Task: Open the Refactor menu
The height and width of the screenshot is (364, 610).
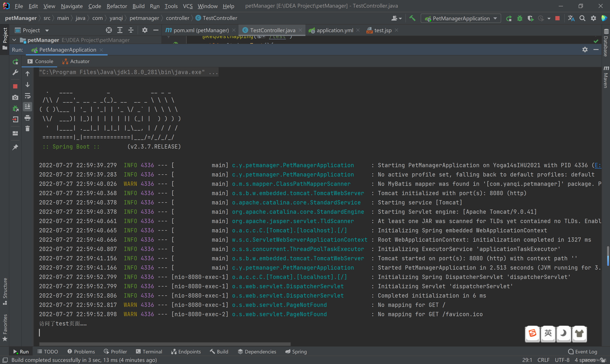Action: click(117, 6)
